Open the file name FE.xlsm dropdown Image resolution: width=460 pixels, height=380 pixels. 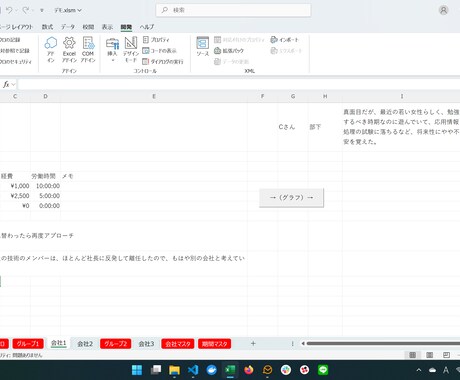click(68, 10)
